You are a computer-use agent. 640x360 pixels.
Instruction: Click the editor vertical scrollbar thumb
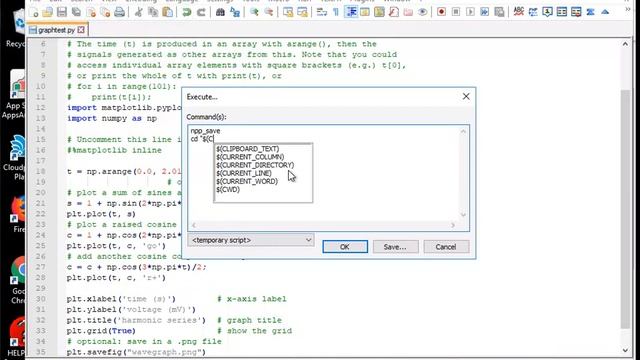(625, 208)
